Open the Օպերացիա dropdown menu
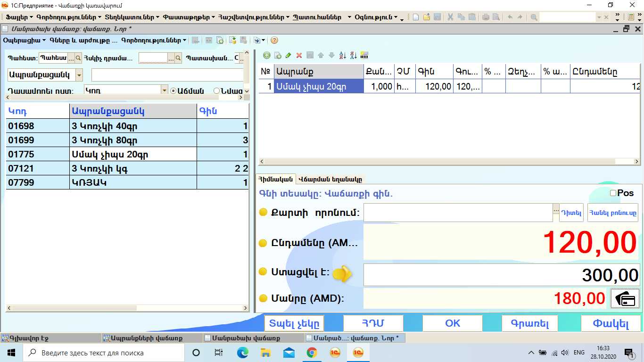Viewport: 644px width, 362px height. click(x=25, y=41)
